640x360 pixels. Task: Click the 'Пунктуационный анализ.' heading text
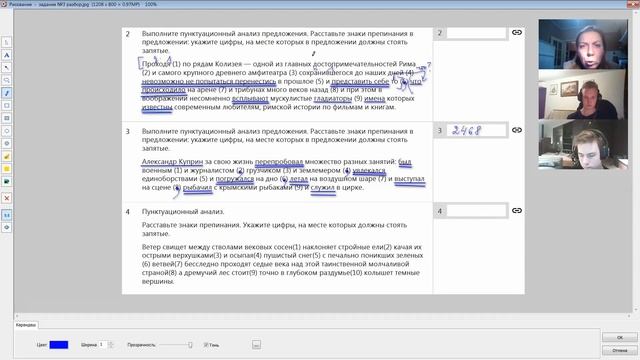[183, 212]
